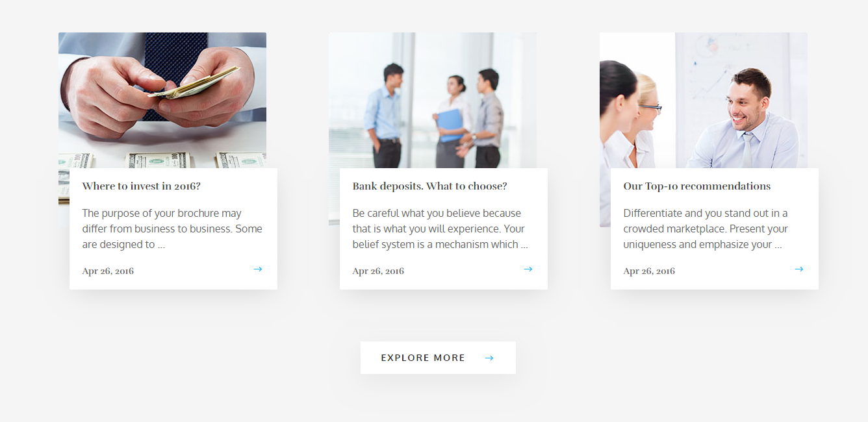
Task: Click the arrow icon inside the Explore More button
Action: 489,358
